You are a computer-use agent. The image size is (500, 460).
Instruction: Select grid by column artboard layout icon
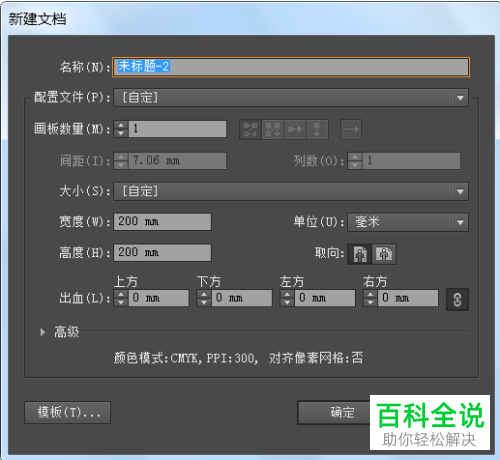pos(273,129)
